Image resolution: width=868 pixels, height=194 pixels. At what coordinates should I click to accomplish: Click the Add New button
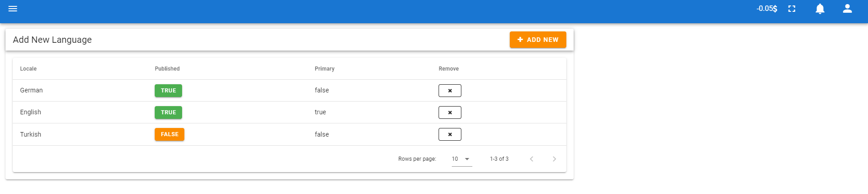pyautogui.click(x=538, y=40)
